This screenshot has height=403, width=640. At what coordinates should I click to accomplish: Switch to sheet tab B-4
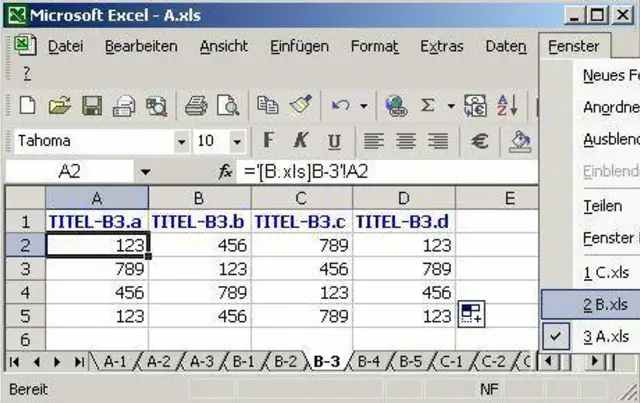click(368, 362)
